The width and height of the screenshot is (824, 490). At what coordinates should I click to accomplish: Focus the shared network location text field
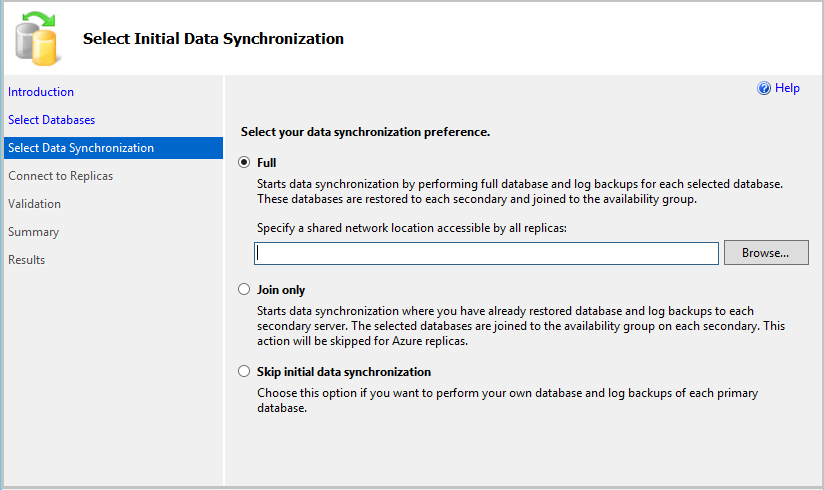pos(487,254)
